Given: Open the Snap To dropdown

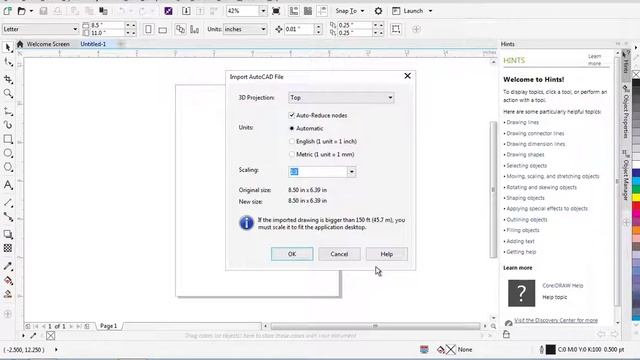Looking at the screenshot, I should coord(350,11).
